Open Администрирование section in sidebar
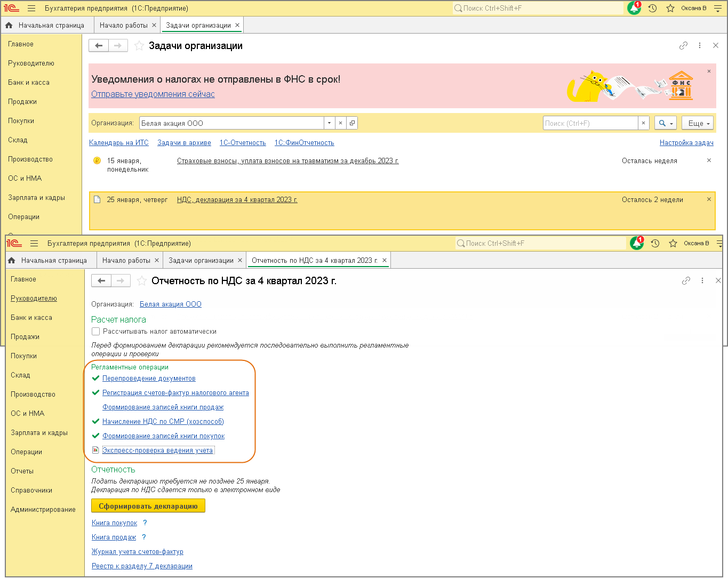The height and width of the screenshot is (579, 728). click(x=43, y=510)
